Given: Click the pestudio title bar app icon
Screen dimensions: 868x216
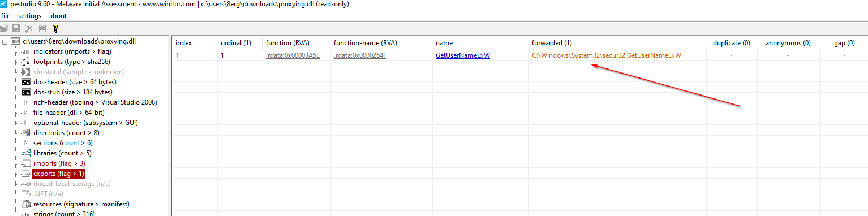Looking at the screenshot, I should click(x=4, y=4).
